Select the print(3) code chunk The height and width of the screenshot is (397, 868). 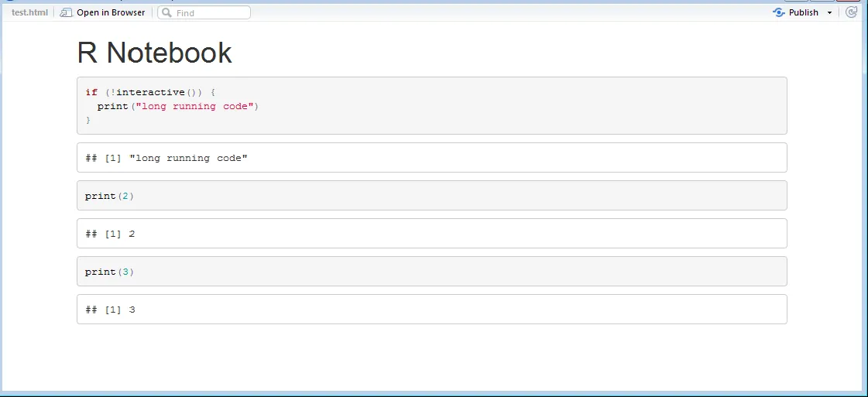(431, 272)
